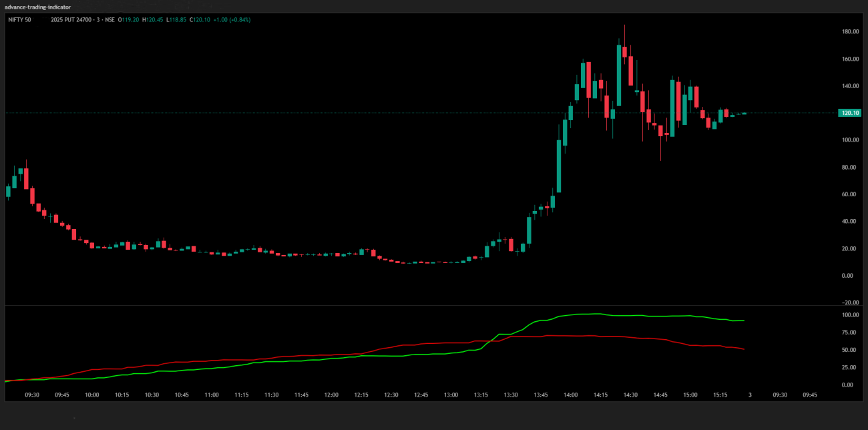Click the red indicator line's right end
The width and height of the screenshot is (868, 430).
pos(743,349)
